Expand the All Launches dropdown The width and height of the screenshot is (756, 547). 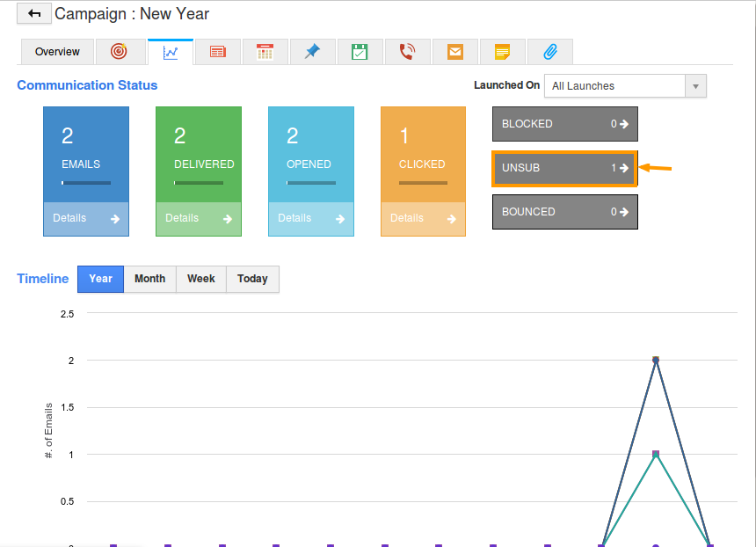(625, 86)
